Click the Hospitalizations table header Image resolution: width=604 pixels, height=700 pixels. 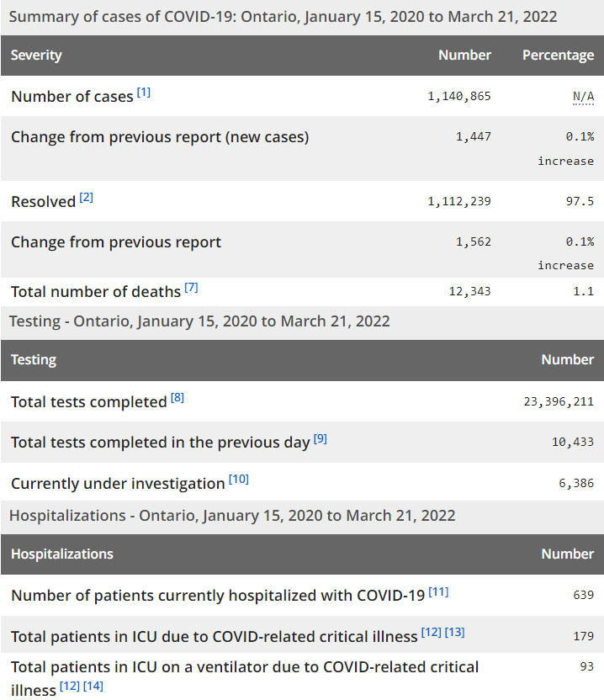point(62,554)
